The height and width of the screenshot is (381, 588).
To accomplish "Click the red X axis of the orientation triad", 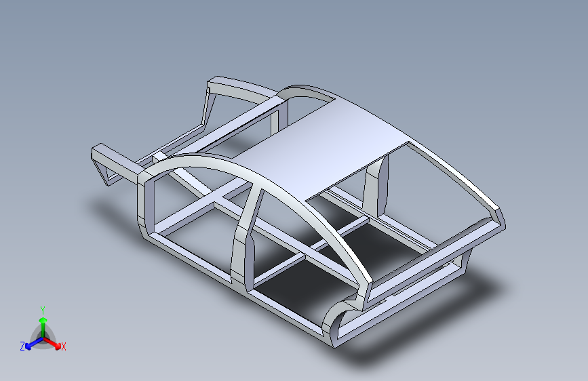I will click(52, 343).
